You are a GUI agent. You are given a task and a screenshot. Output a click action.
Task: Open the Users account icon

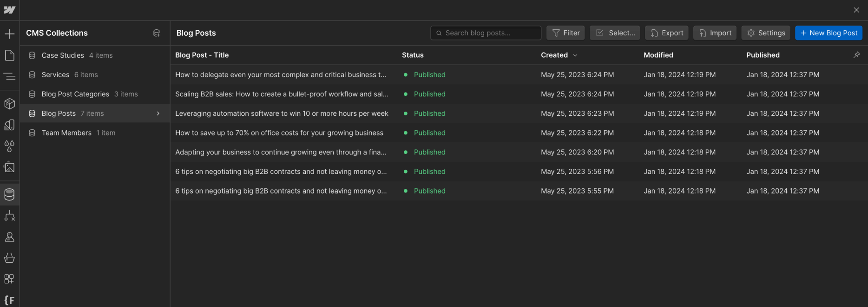click(9, 237)
